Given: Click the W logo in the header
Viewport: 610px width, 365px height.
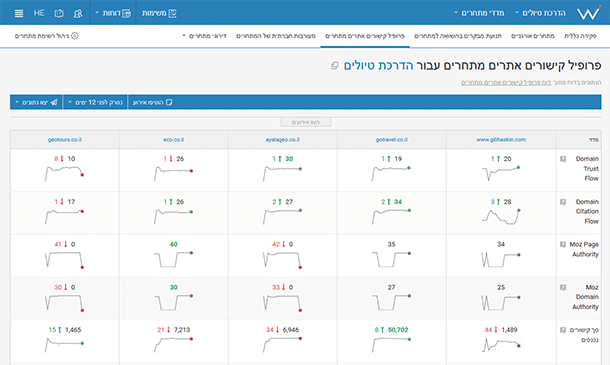Looking at the screenshot, I should [x=588, y=13].
